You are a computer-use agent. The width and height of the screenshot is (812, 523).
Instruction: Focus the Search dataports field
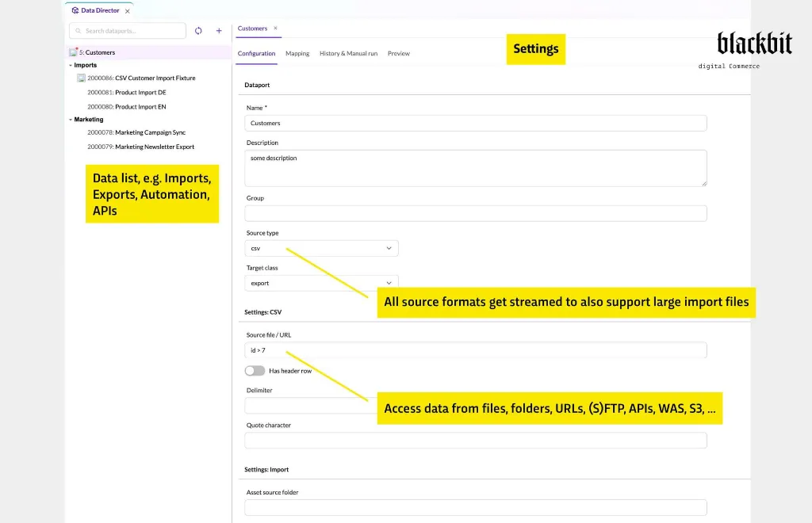(x=128, y=31)
